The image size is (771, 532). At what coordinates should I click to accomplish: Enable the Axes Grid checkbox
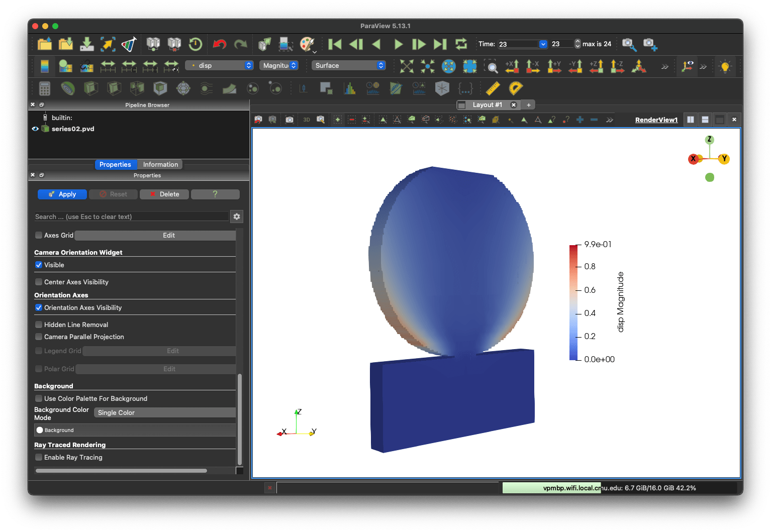39,235
